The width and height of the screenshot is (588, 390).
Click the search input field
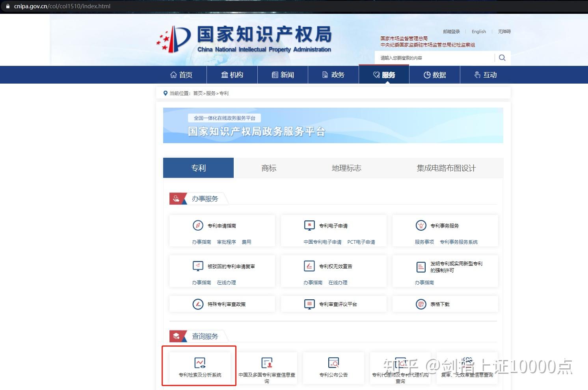pos(435,58)
